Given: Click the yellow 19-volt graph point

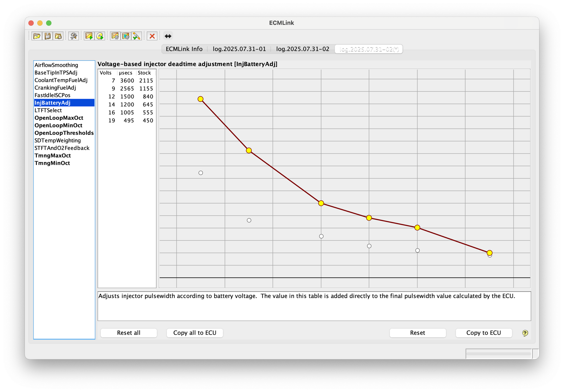Looking at the screenshot, I should pos(490,253).
